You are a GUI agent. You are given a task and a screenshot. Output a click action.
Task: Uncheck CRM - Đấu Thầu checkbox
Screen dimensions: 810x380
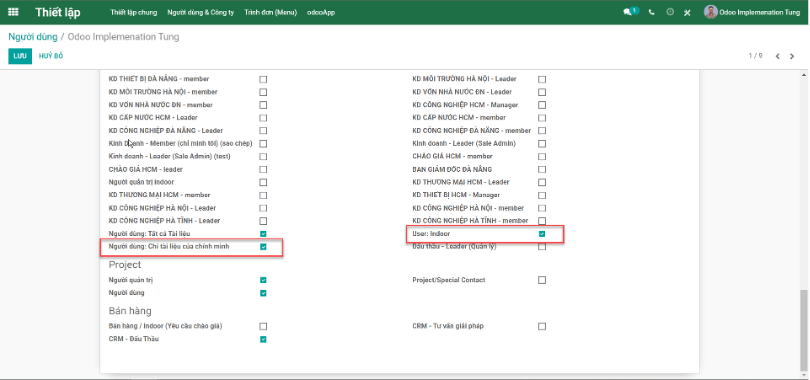click(263, 339)
